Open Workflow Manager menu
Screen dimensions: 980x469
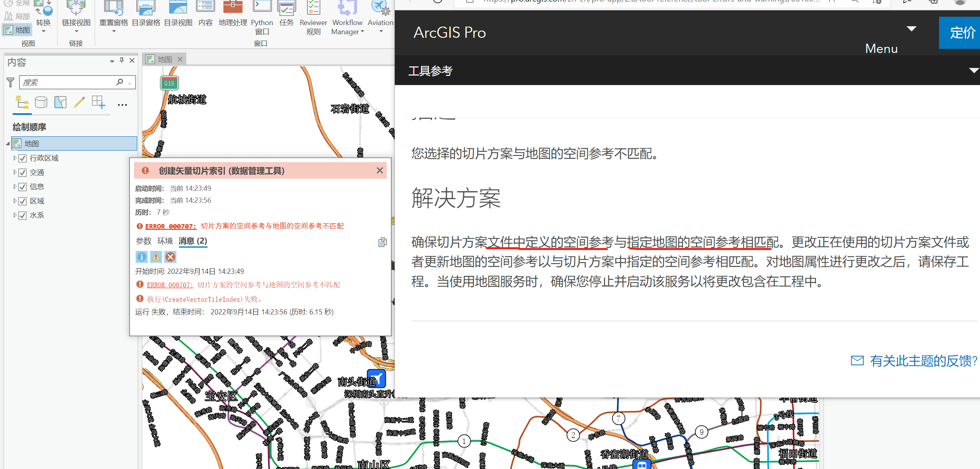(347, 18)
